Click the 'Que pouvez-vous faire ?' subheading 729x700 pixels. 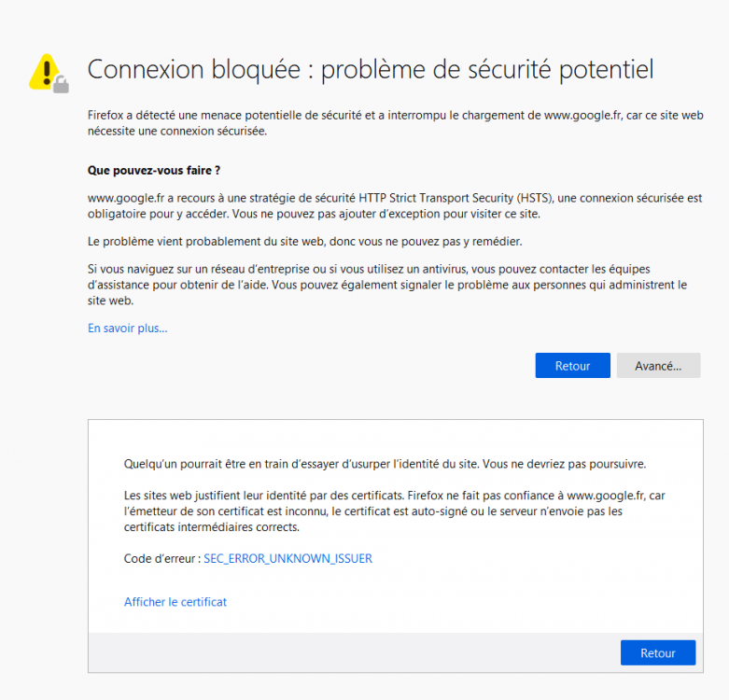[x=154, y=171]
